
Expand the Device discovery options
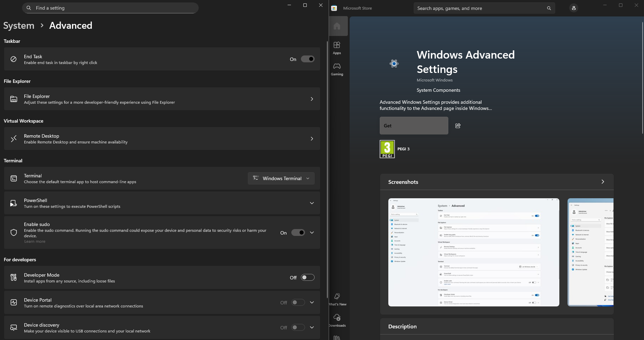click(x=312, y=327)
